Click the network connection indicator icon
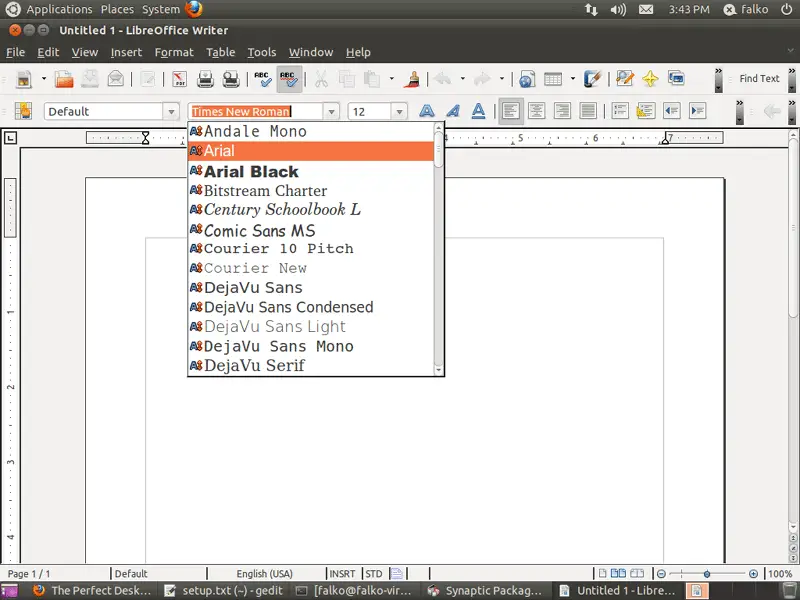800x600 pixels. [591, 9]
